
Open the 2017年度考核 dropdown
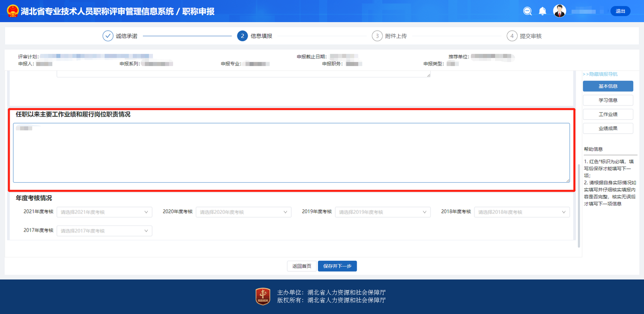[x=104, y=230]
